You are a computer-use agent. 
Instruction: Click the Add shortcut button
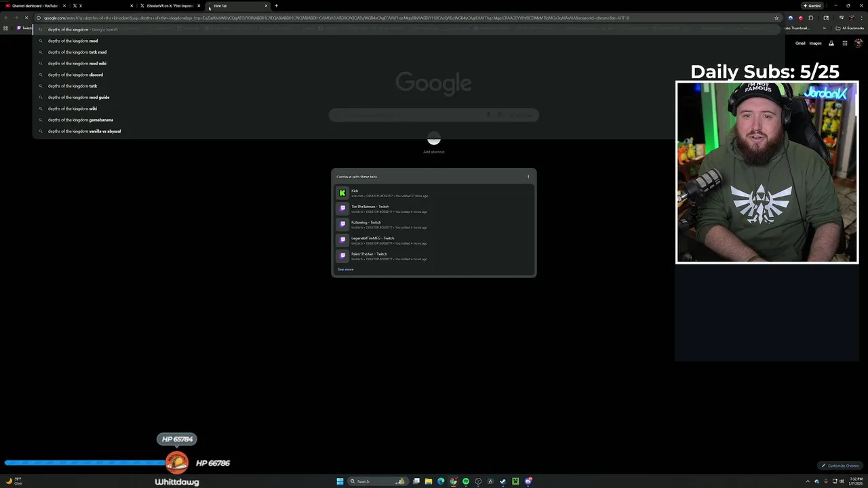pos(434,143)
